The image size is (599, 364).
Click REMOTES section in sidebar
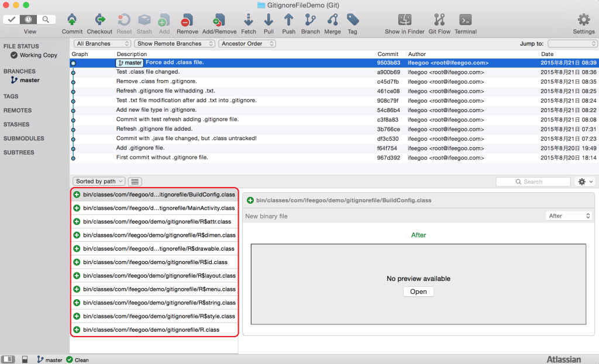[x=18, y=110]
